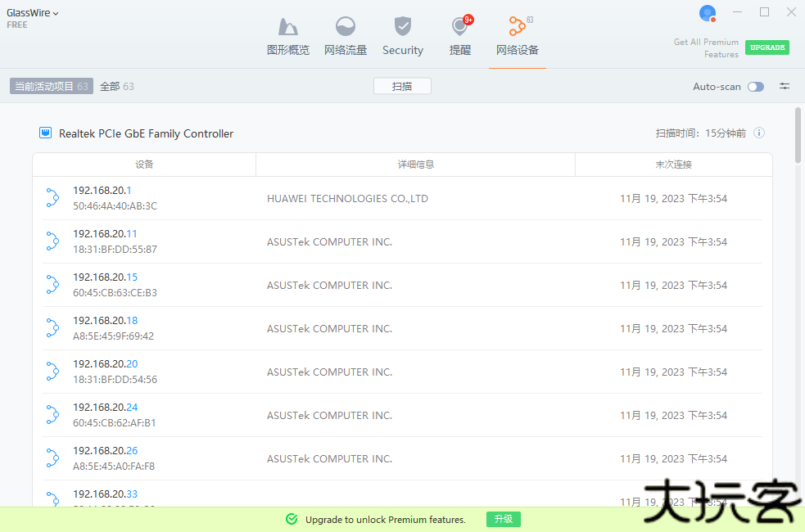Click the device list vertical scrollbar
Viewport: 805px width, 532px height.
(x=798, y=135)
